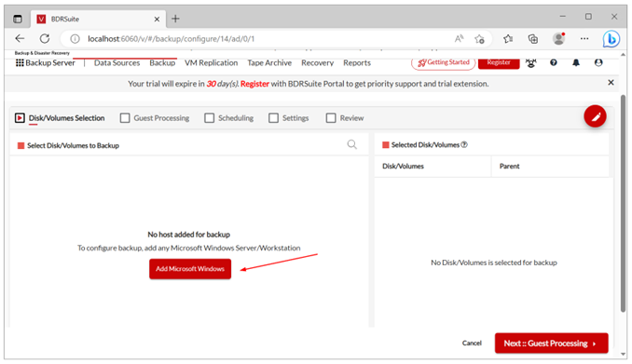Open browser favorites list
Image resolution: width=632 pixels, height=364 pixels.
click(508, 39)
